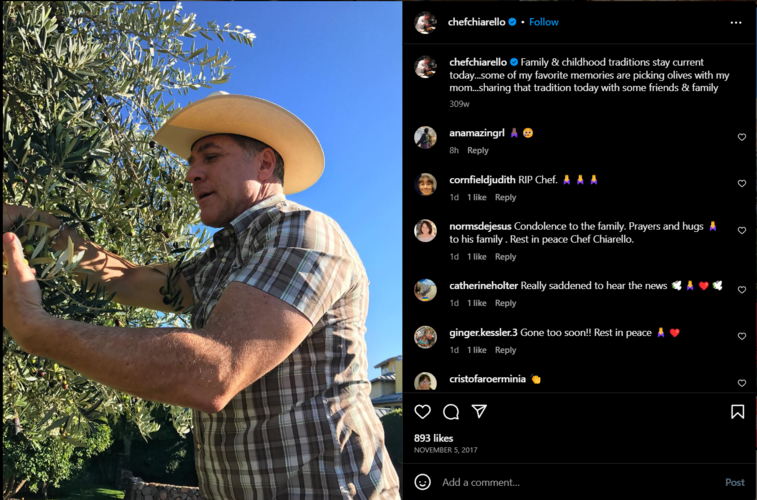757x500 pixels.
Task: Like the post with the heart icon
Action: click(x=423, y=412)
